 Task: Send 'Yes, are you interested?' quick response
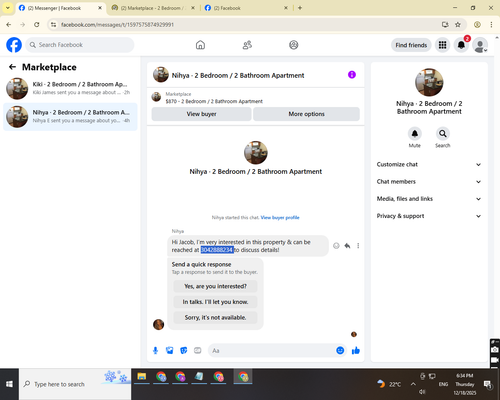215,286
